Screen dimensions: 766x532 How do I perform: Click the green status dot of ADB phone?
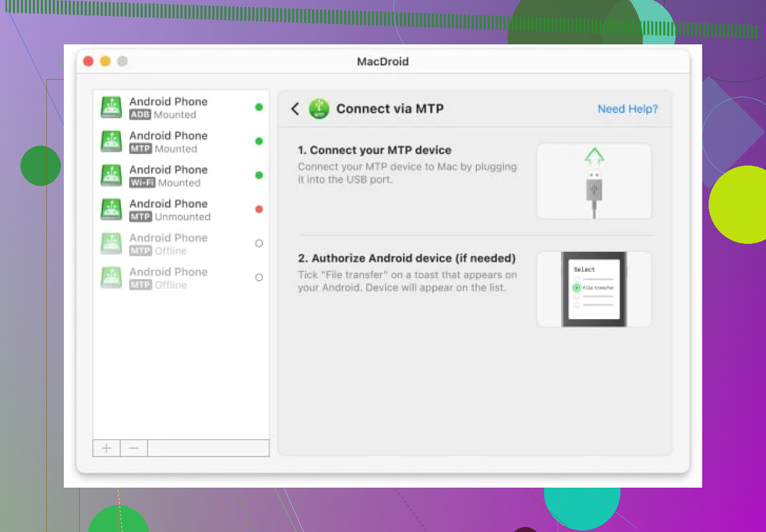259,107
